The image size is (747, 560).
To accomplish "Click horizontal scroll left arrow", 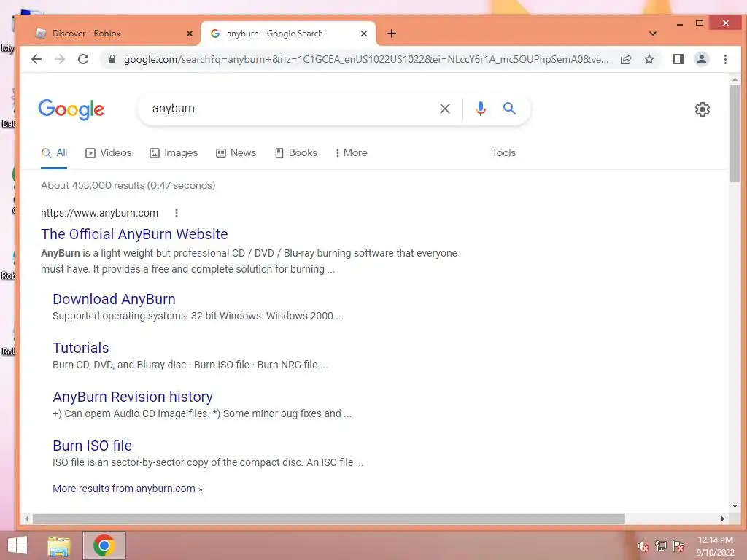I will tap(27, 518).
